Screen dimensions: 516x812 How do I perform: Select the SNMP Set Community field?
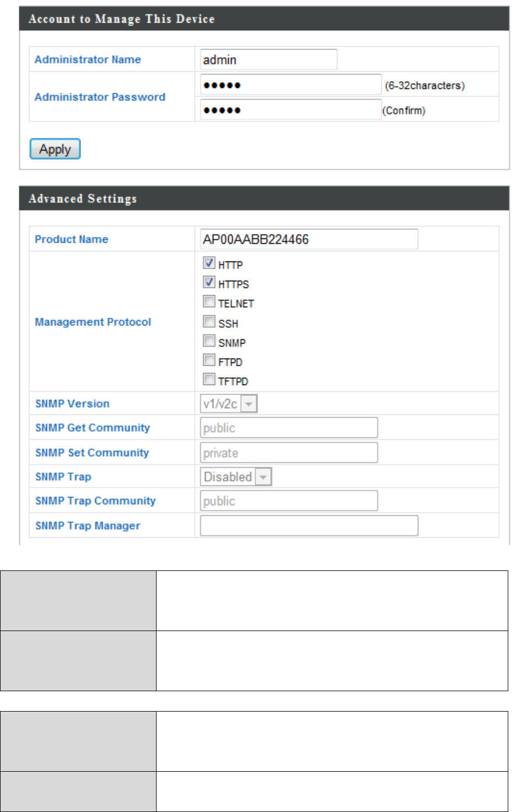click(289, 453)
